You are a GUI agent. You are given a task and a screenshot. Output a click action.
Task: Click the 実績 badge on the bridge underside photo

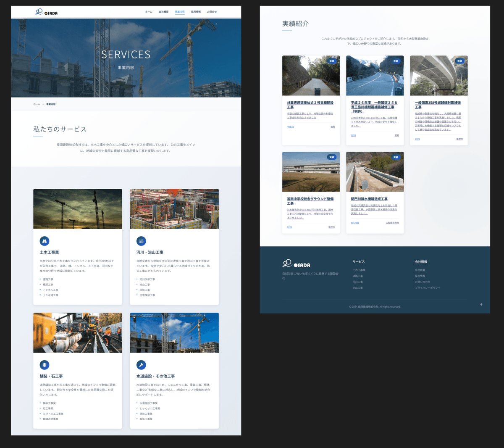(x=459, y=61)
